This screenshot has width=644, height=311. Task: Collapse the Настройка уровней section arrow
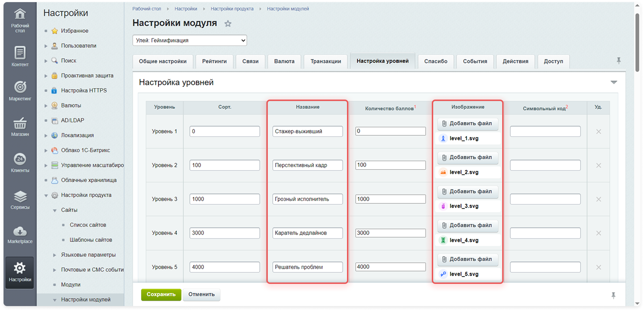(614, 82)
